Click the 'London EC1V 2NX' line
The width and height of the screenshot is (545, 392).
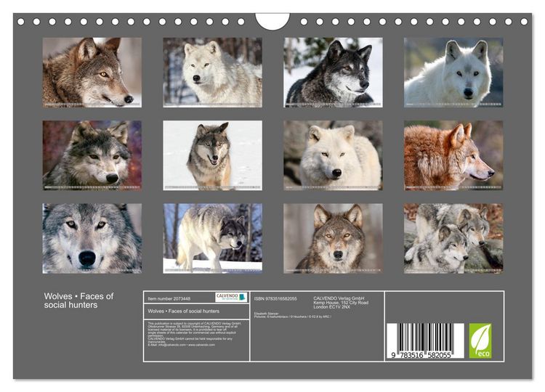pyautogui.click(x=331, y=307)
